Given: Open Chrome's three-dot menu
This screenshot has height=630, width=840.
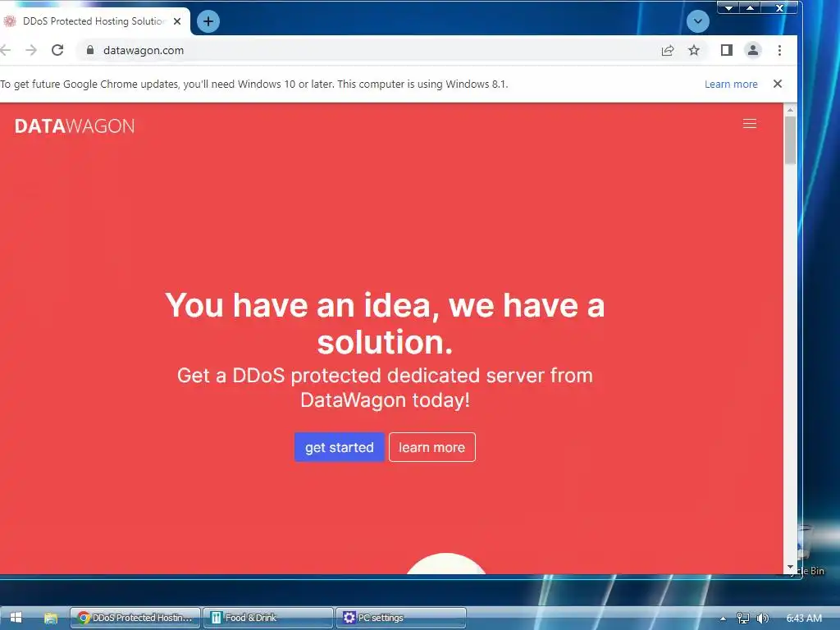Looking at the screenshot, I should [x=779, y=50].
